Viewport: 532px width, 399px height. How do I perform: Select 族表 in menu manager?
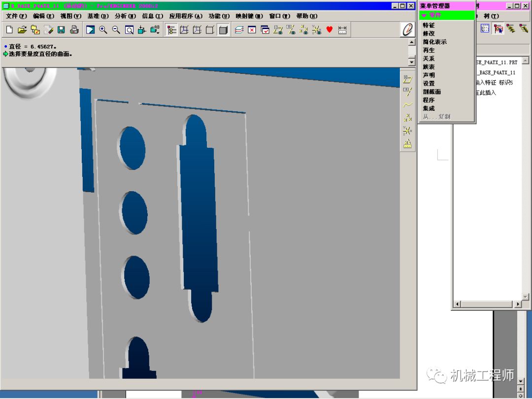click(x=429, y=66)
